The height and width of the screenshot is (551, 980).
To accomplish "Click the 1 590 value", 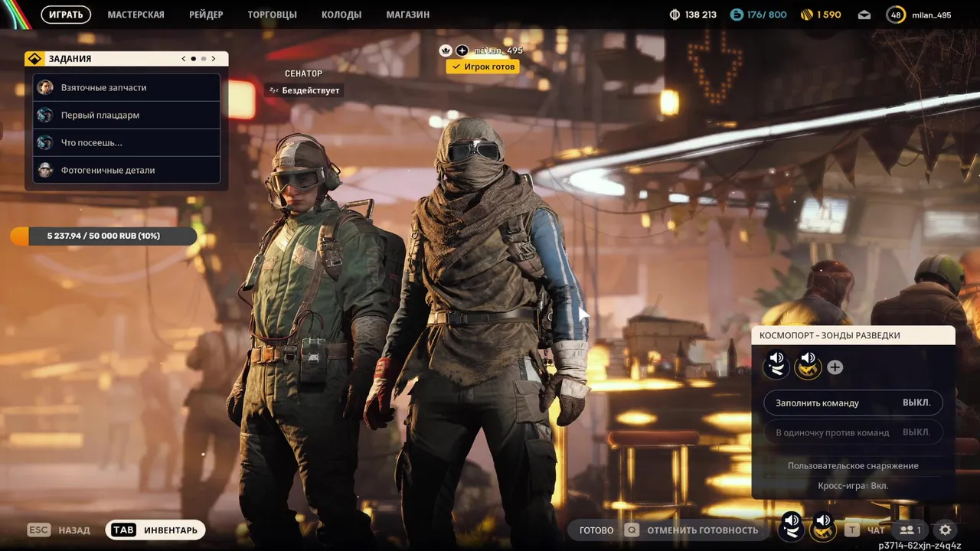I will pyautogui.click(x=828, y=15).
